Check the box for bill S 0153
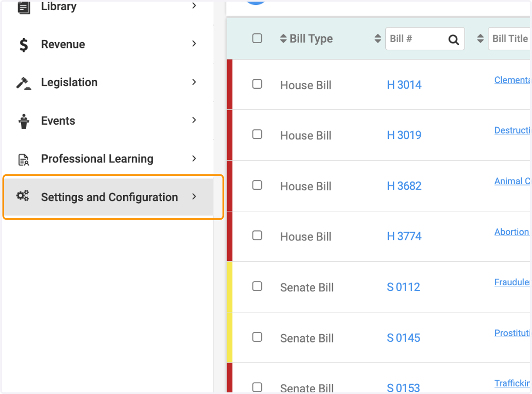The height and width of the screenshot is (394, 532). [x=257, y=387]
